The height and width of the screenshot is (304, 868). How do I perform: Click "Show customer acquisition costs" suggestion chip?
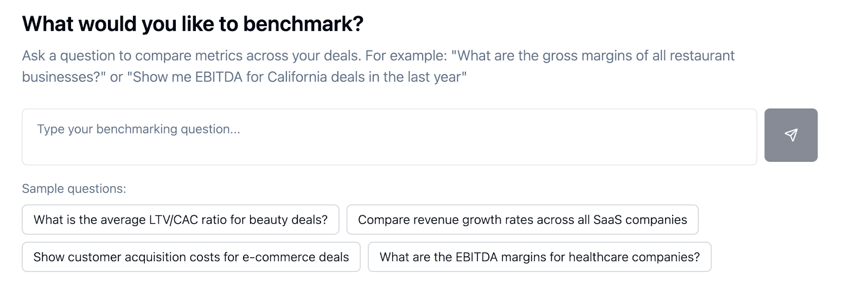tap(191, 257)
